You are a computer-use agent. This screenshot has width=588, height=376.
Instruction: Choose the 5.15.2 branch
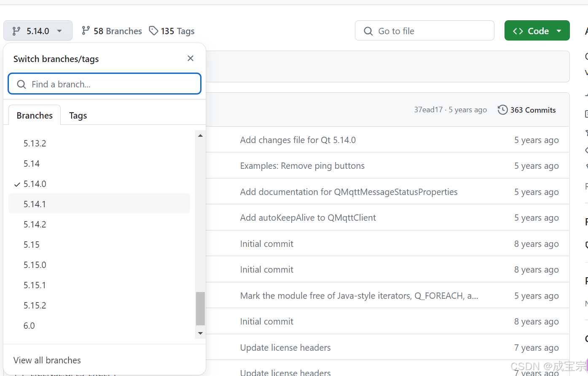(x=99, y=305)
